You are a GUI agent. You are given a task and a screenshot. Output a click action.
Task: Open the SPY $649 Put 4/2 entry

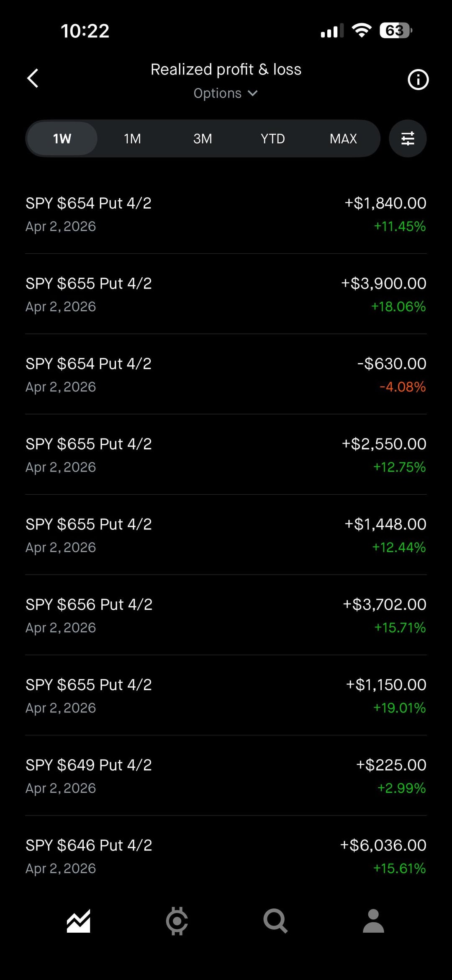[x=226, y=776]
